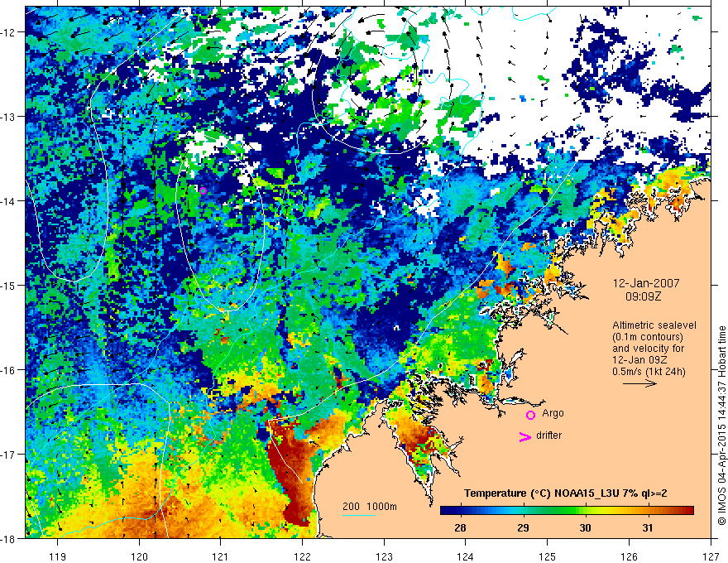
Task: Click the 0.5m/s velocity scale arrow
Action: [x=639, y=383]
